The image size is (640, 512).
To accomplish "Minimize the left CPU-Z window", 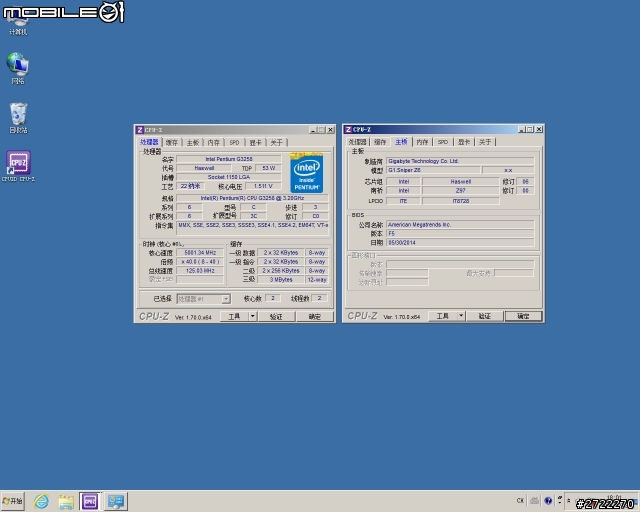I will click(x=313, y=130).
